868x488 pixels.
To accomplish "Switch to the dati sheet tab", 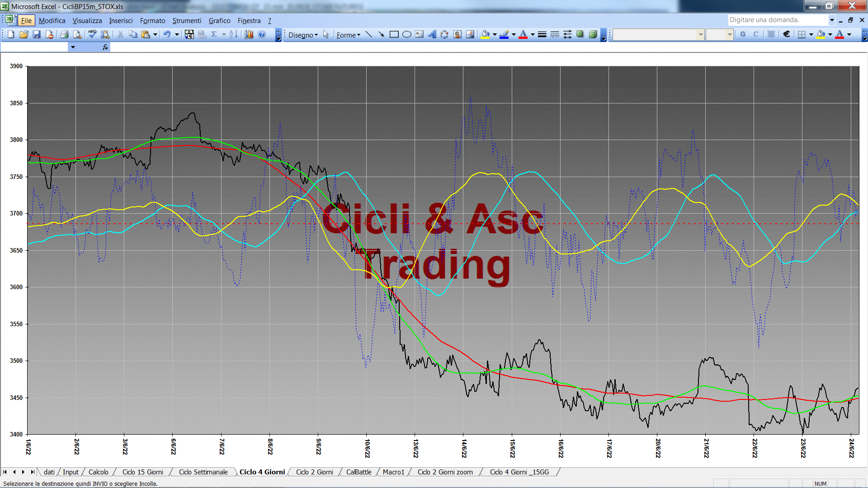I will tap(49, 472).
